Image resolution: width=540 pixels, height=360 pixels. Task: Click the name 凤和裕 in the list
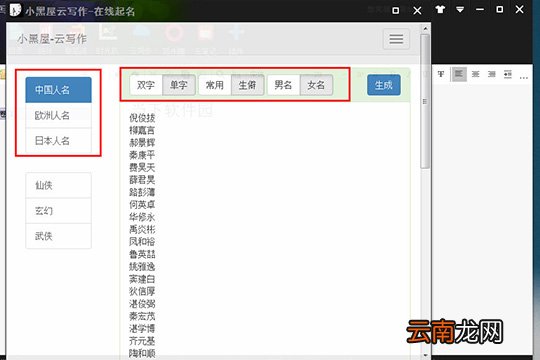(x=142, y=242)
